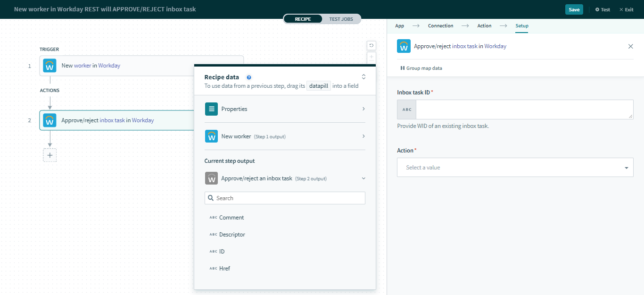Expand the Properties row chevron
The width and height of the screenshot is (644, 295).
(x=363, y=109)
